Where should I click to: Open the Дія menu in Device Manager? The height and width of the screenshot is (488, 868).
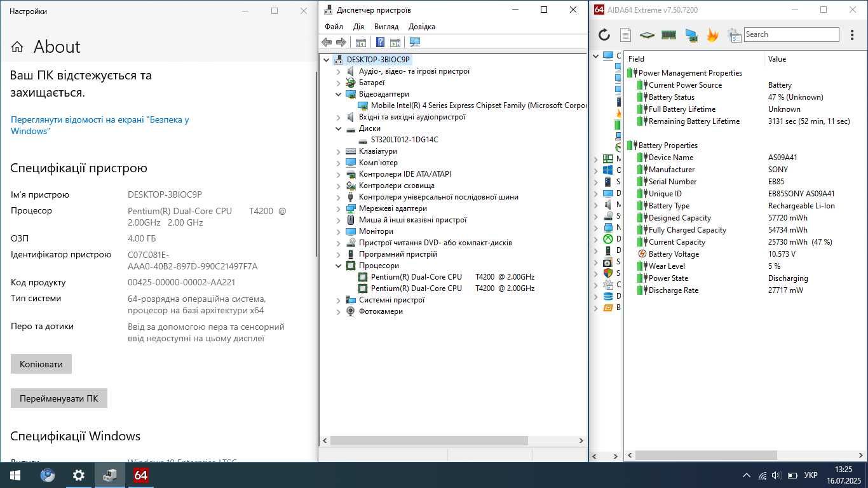[358, 27]
